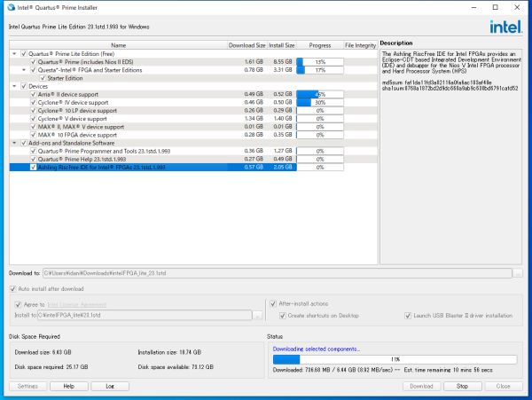Image resolution: width=532 pixels, height=400 pixels.
Task: Click the Quartus Prime Installer title bar icon
Action: (11, 7)
